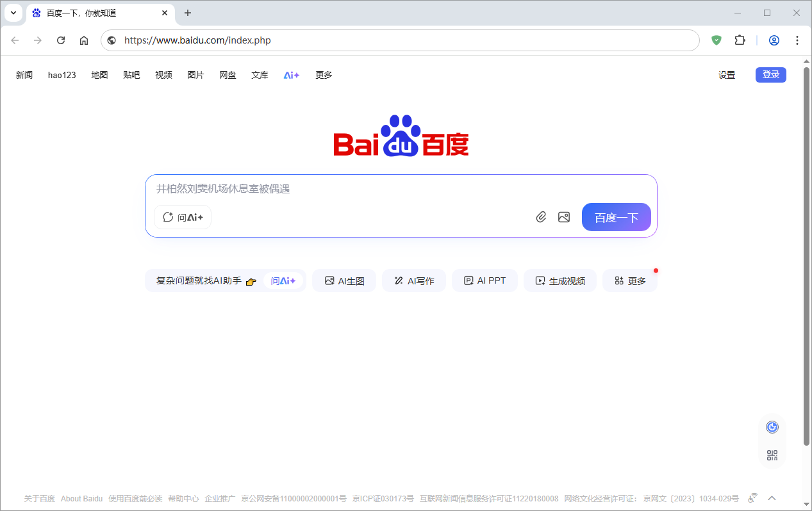Select the AI生图 image generation shortcut
Screen dimensions: 812x511
[x=344, y=280]
